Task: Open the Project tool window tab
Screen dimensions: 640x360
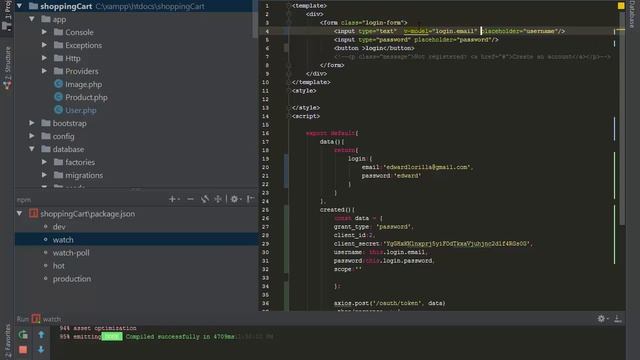Action: [x=7, y=16]
